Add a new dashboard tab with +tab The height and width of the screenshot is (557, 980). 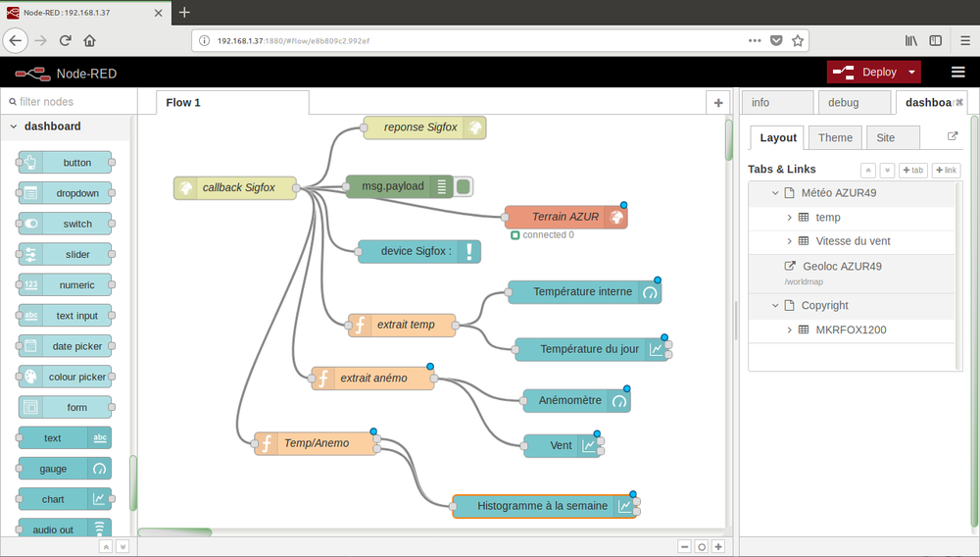(913, 170)
